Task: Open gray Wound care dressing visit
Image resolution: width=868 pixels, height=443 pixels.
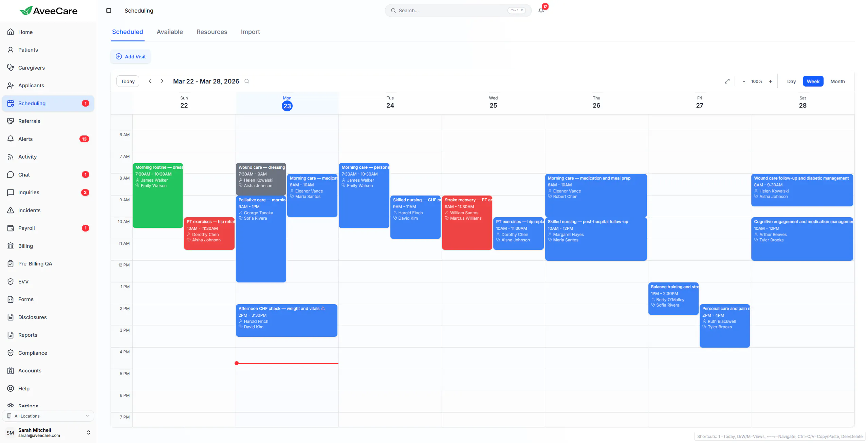Action: click(x=261, y=179)
